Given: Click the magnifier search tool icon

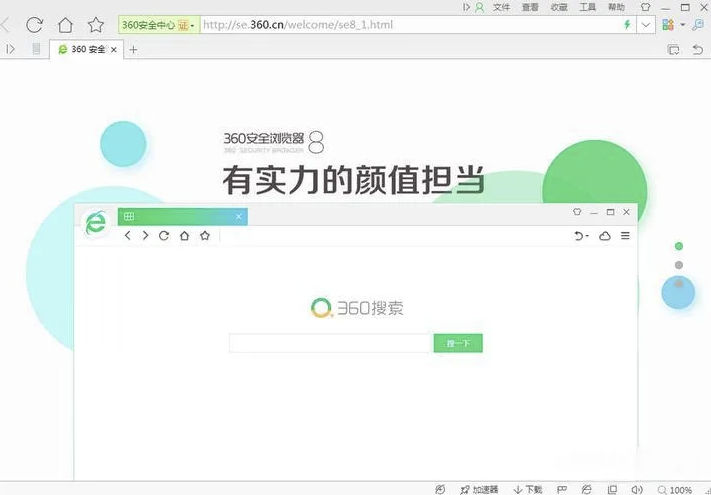Looking at the screenshot, I should [698, 25].
